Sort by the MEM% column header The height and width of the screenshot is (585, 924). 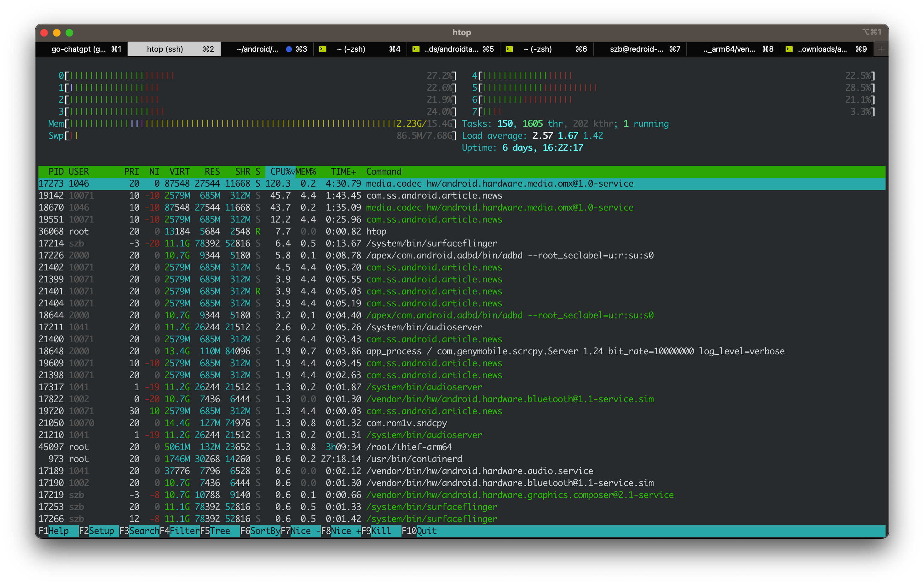(306, 171)
